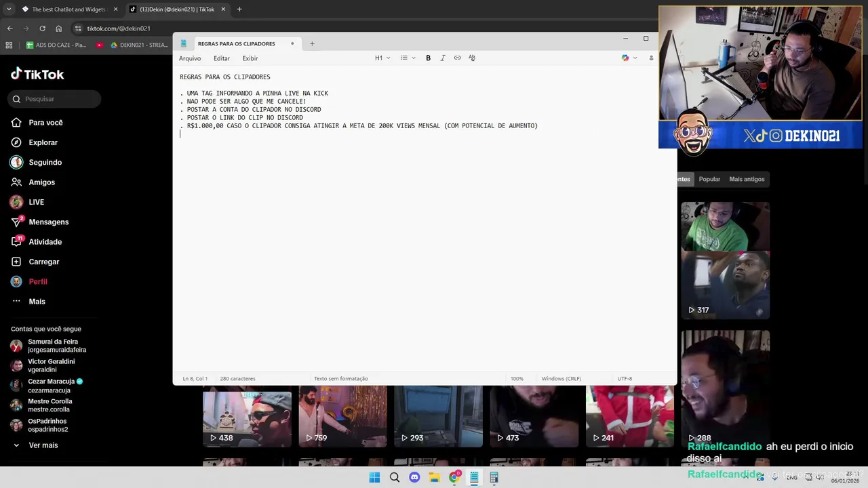
Task: Select the REGRAS PARA OS CLIPADORES tab
Action: tap(237, 43)
